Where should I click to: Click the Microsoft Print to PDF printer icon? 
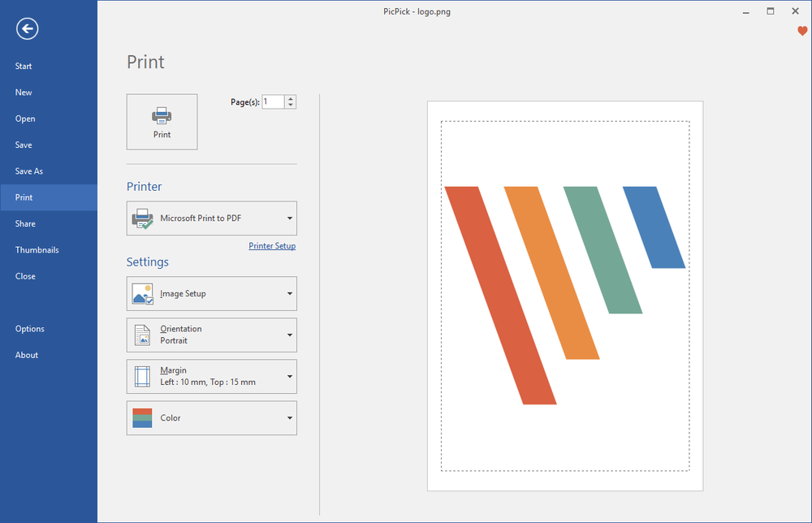[142, 218]
